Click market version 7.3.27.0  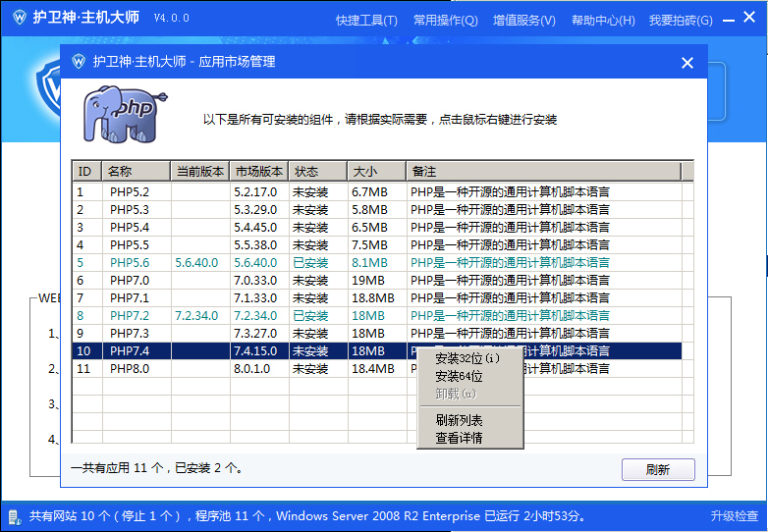point(255,334)
